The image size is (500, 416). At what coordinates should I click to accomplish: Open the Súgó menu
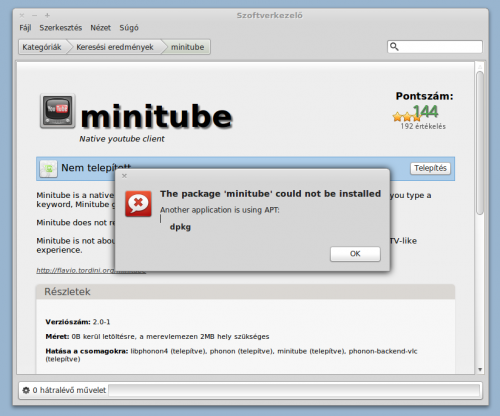(x=129, y=28)
